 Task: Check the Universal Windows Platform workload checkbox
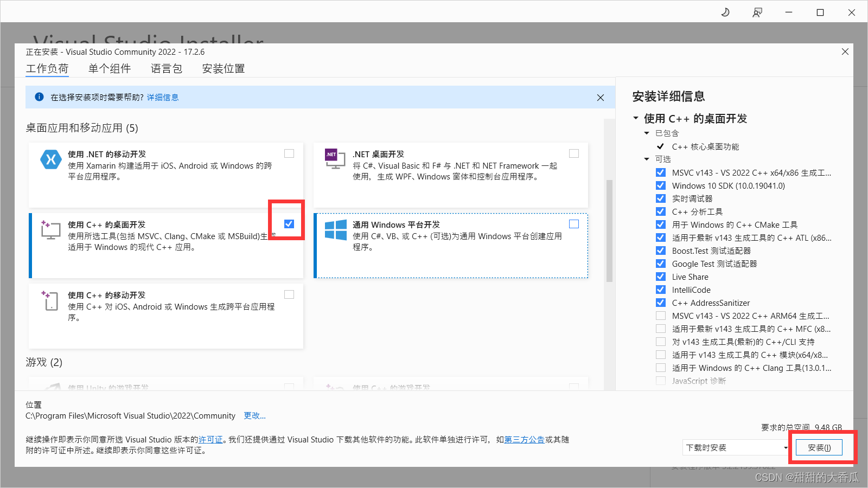[574, 224]
